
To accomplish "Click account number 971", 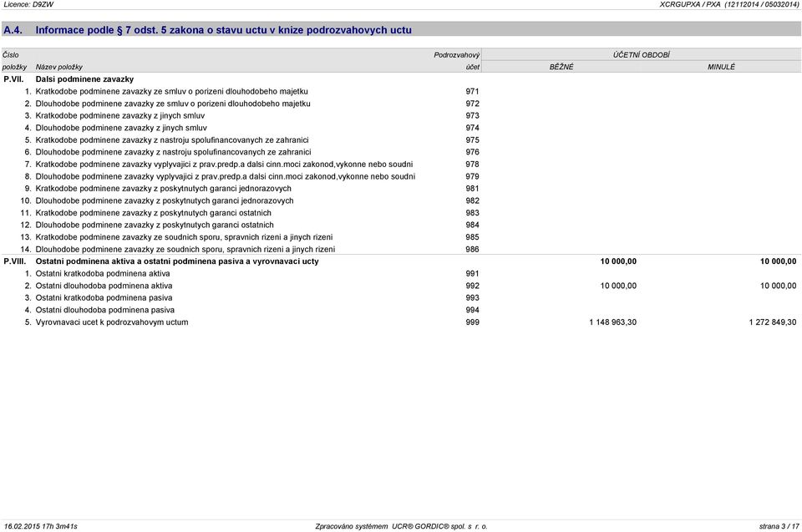I will point(472,92).
